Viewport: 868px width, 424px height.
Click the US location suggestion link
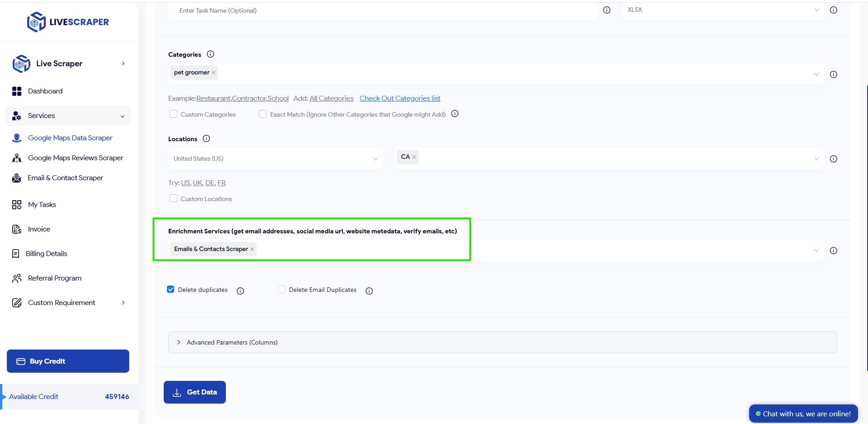click(x=185, y=183)
